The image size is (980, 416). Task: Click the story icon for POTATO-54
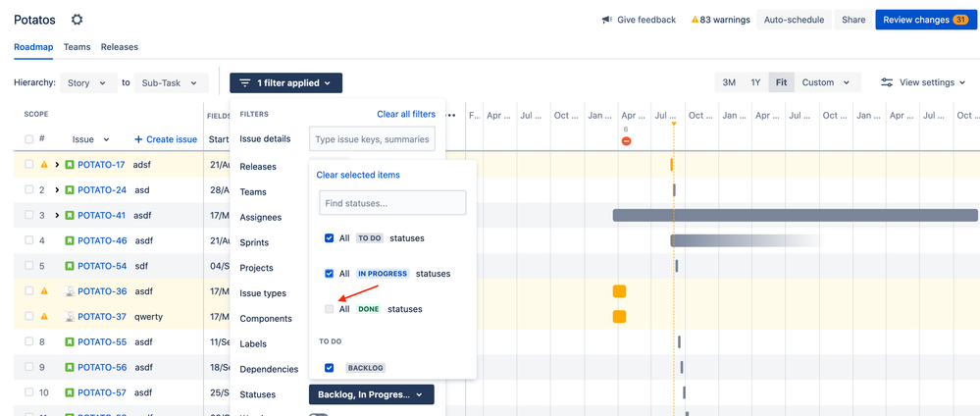(x=70, y=266)
